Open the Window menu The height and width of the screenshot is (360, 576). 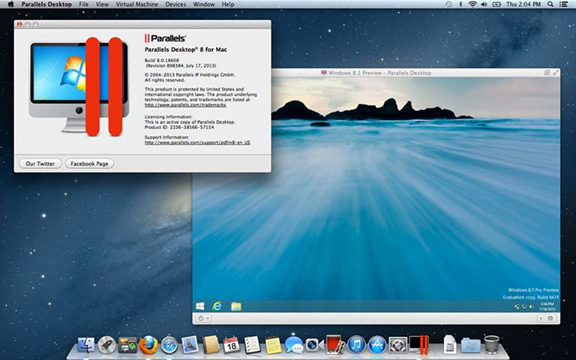(x=204, y=4)
